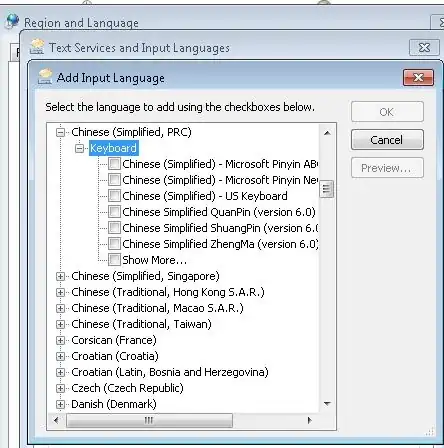Select Croatian (Croatia) label
444x448 pixels.
point(115,356)
